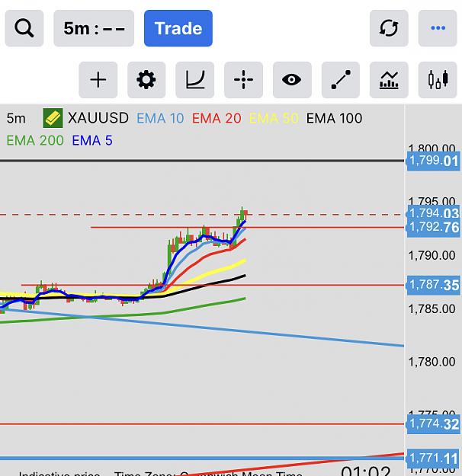Image resolution: width=462 pixels, height=476 pixels.
Task: Select the 1,792.76 price level tag
Action: (434, 228)
